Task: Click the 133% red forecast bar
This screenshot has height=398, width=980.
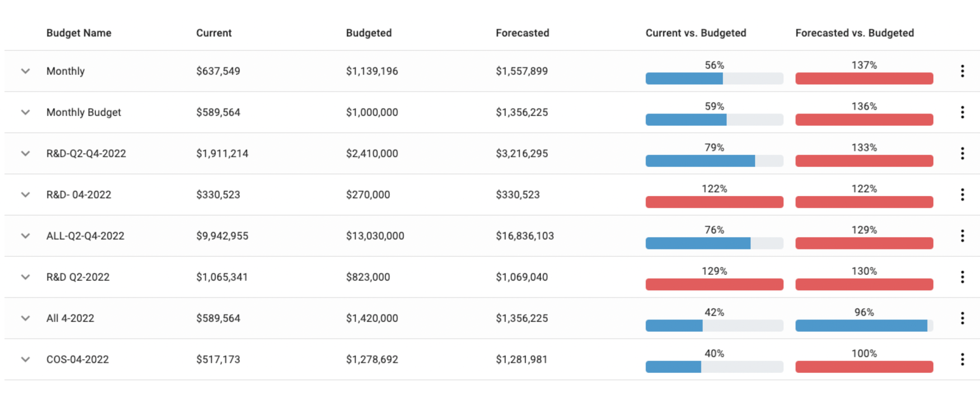Action: [864, 161]
